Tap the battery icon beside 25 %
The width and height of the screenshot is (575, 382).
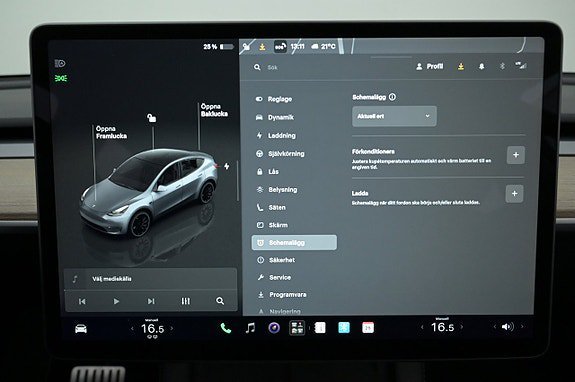(227, 47)
